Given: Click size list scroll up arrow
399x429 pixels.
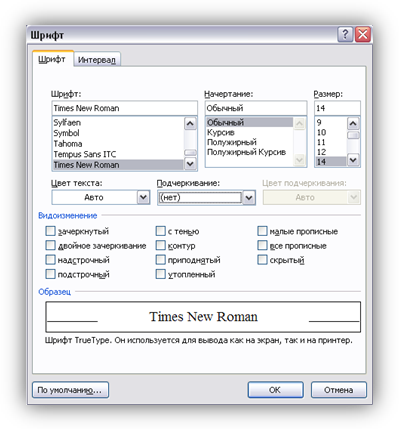Looking at the screenshot, I should click(353, 123).
